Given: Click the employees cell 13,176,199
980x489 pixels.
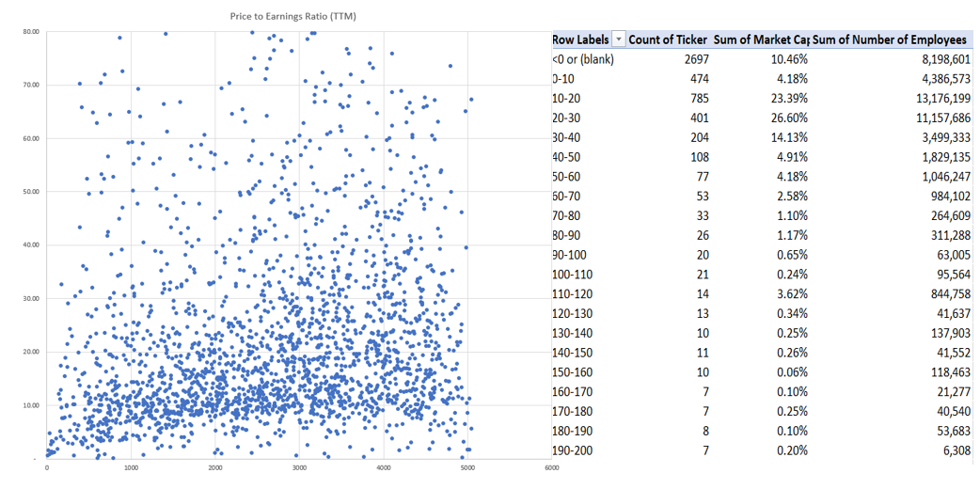Looking at the screenshot, I should pyautogui.click(x=941, y=98).
